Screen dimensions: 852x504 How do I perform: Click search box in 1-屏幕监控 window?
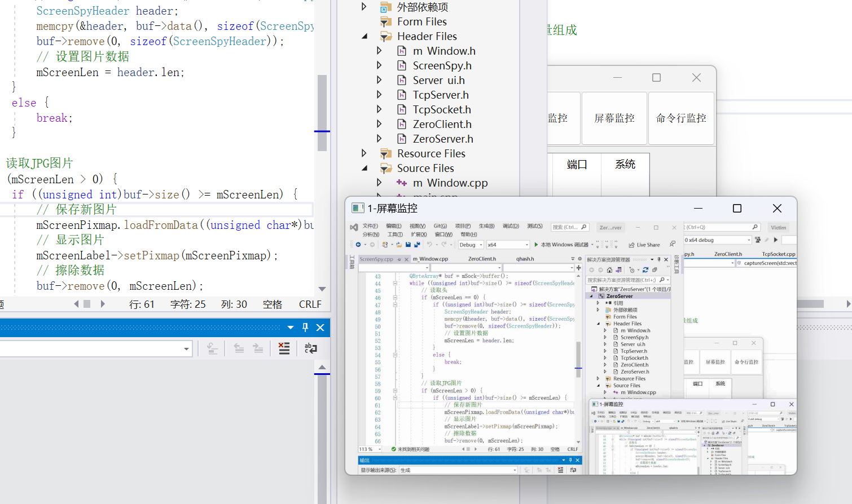coord(570,227)
